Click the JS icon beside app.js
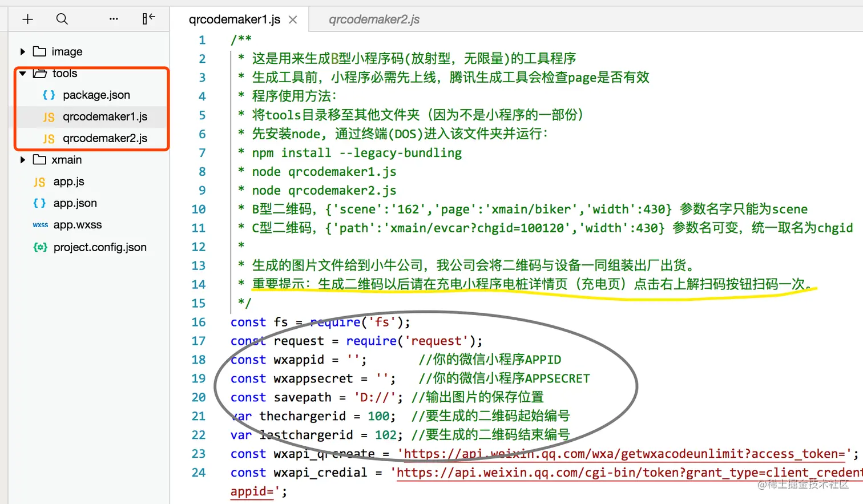This screenshot has height=504, width=863. click(39, 182)
